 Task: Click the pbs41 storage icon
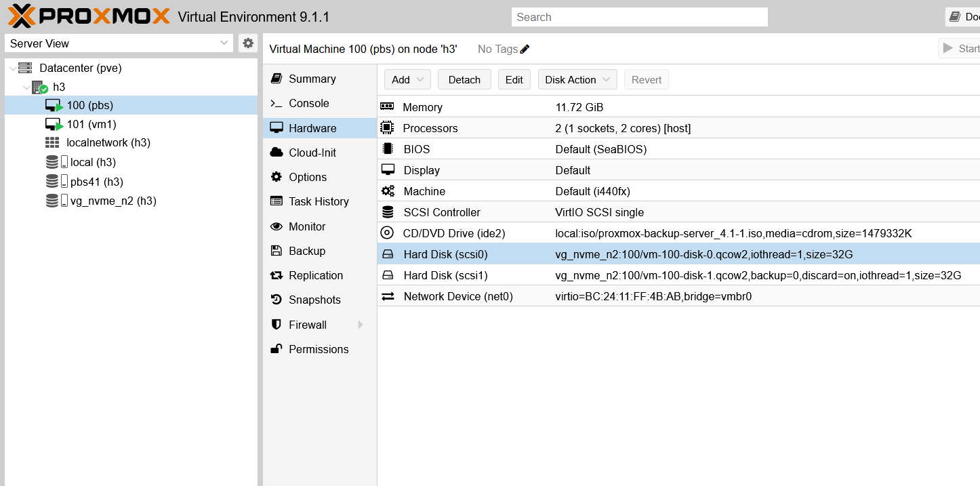coord(56,182)
